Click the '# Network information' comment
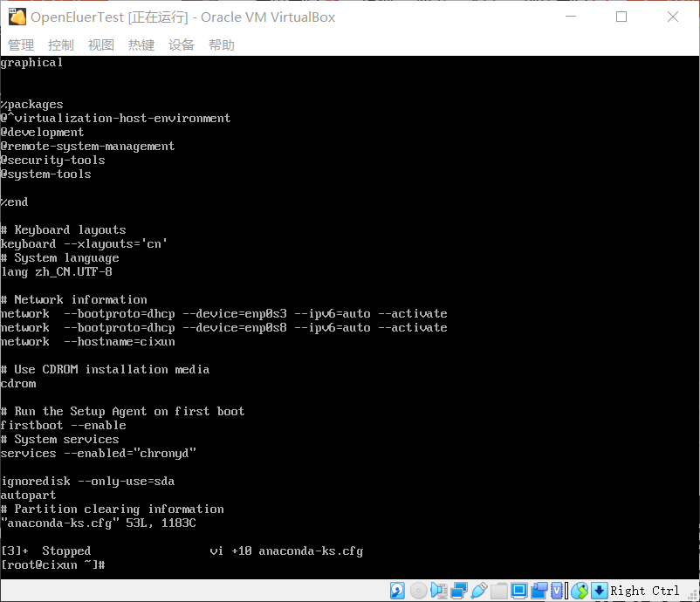The width and height of the screenshot is (700, 602). point(73,300)
